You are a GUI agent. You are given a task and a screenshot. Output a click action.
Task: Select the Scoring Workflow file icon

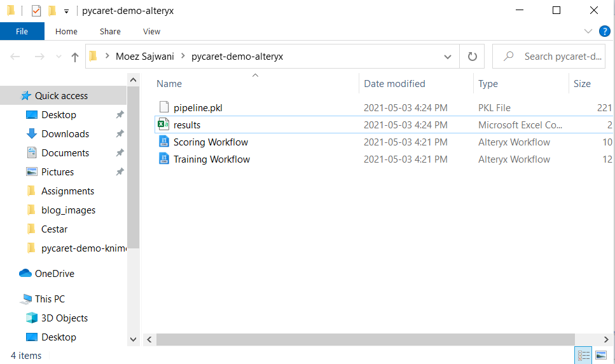164,142
